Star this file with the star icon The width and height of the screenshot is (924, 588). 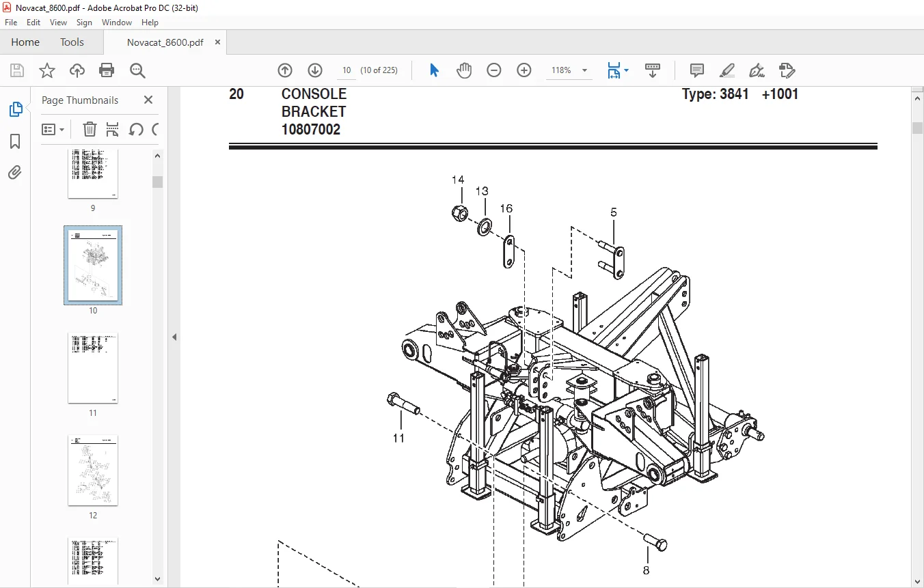(47, 70)
